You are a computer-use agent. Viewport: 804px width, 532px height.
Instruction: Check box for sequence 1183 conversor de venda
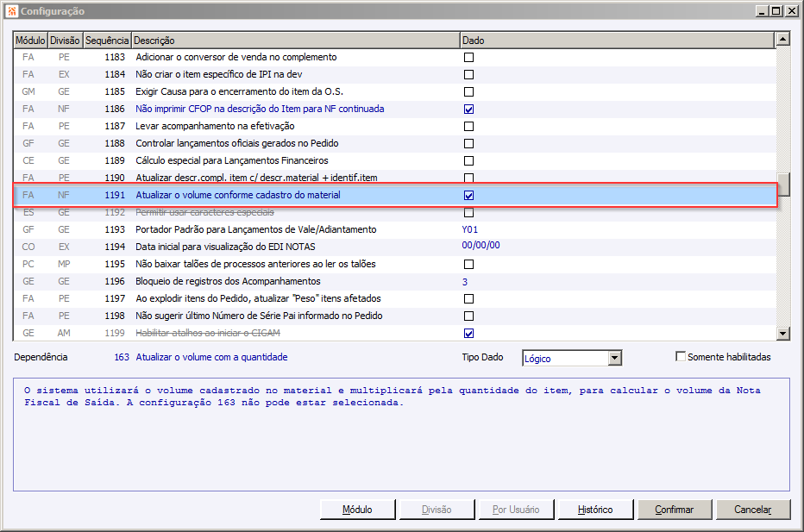point(468,58)
